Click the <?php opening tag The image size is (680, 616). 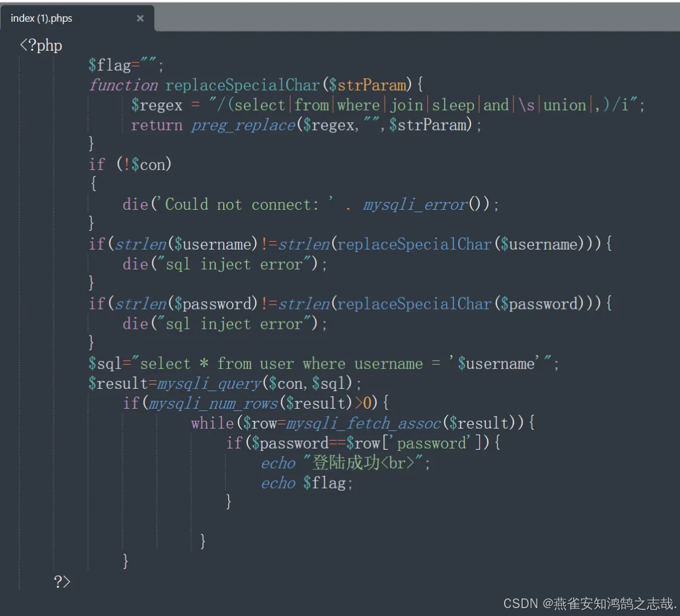[x=40, y=45]
